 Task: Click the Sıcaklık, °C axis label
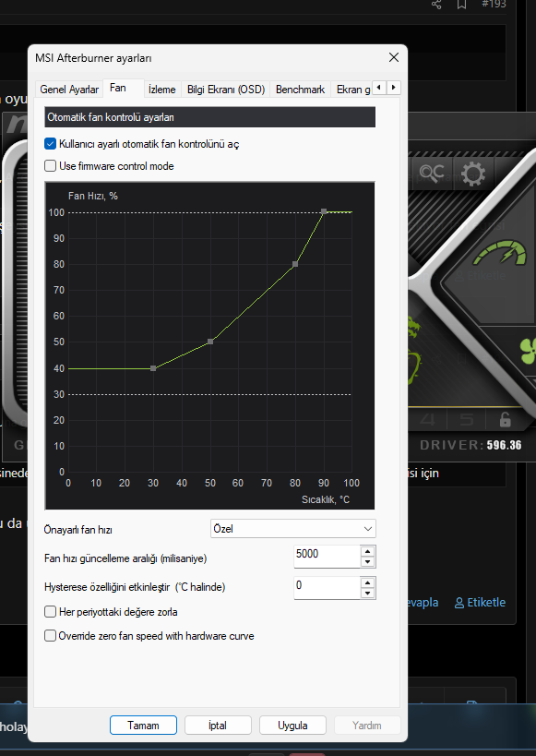pos(326,499)
